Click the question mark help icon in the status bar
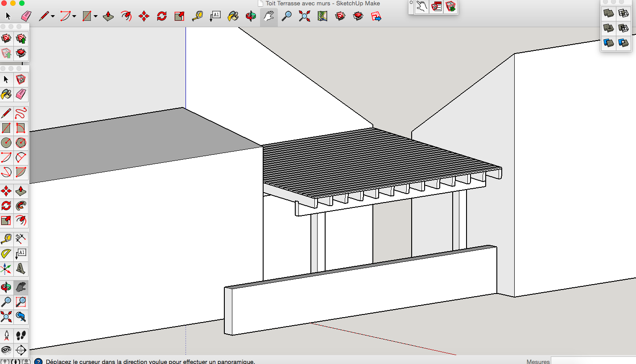 click(38, 361)
